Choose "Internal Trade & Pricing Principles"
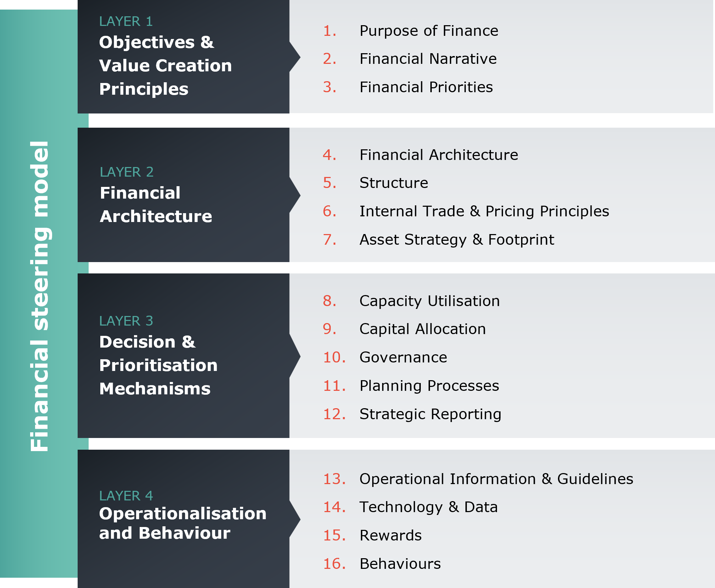Screen dimensions: 715x588 (484, 211)
